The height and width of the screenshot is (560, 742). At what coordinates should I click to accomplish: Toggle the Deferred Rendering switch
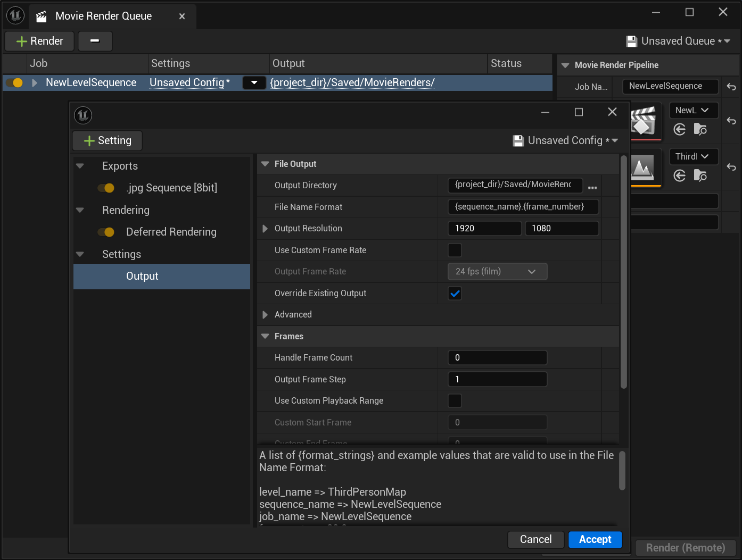pos(106,232)
